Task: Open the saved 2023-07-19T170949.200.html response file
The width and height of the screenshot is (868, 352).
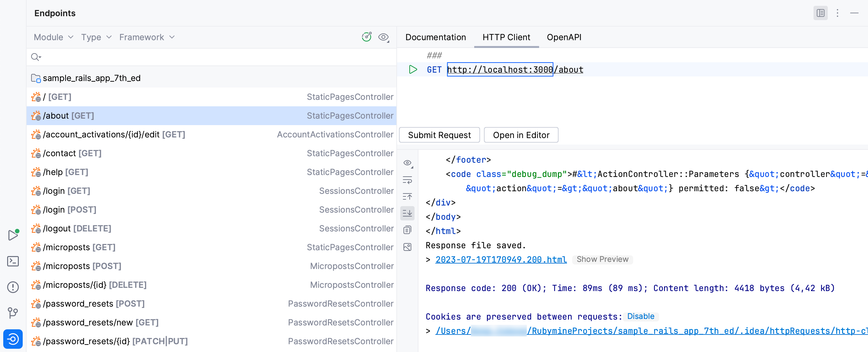Action: pyautogui.click(x=500, y=259)
